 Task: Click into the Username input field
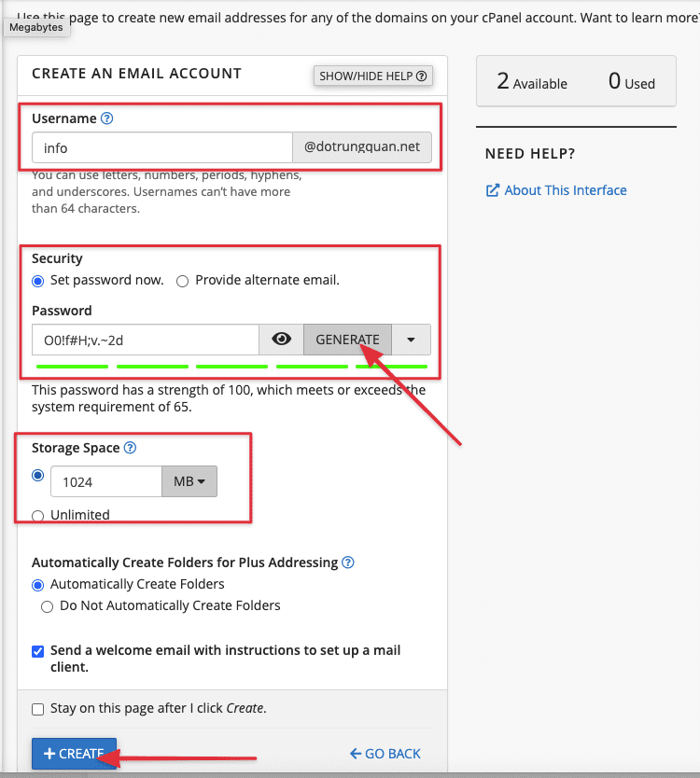(x=162, y=147)
